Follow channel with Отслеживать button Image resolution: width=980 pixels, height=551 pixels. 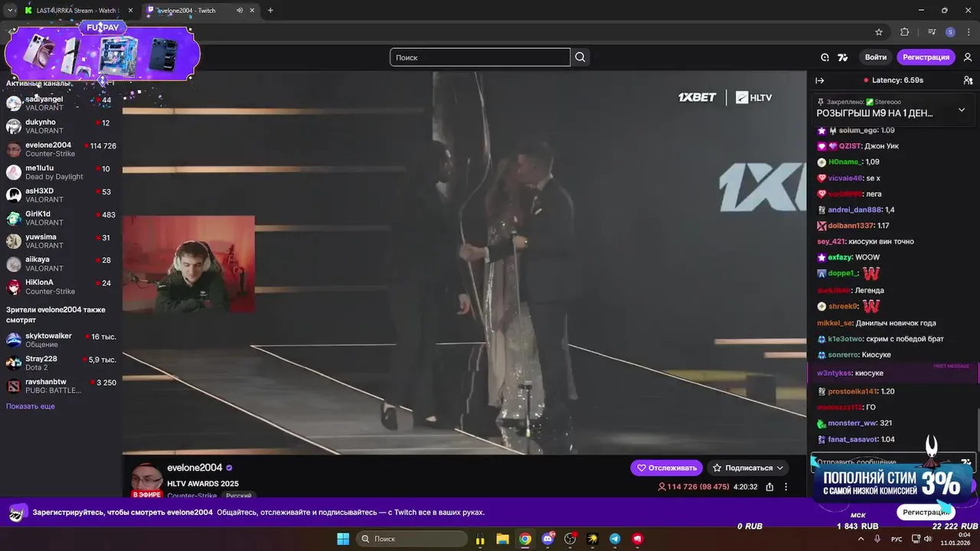tap(666, 468)
